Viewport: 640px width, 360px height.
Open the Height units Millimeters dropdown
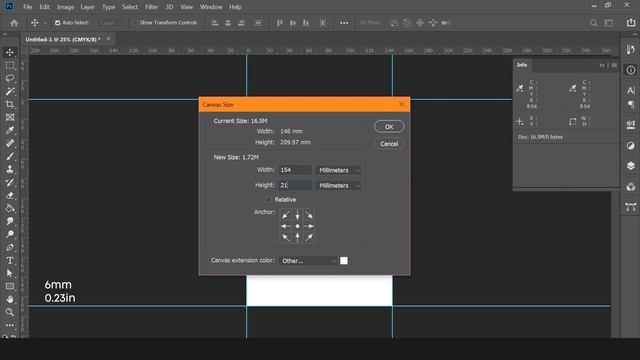click(338, 186)
